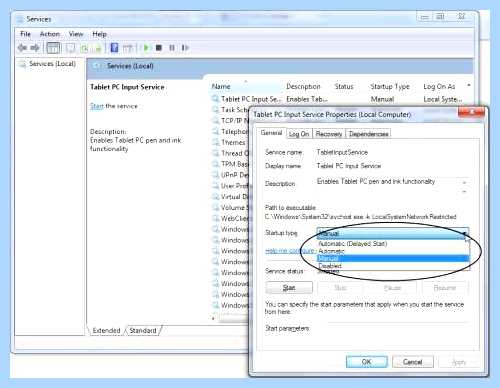Click the Pause Service toolbar icon

click(172, 48)
